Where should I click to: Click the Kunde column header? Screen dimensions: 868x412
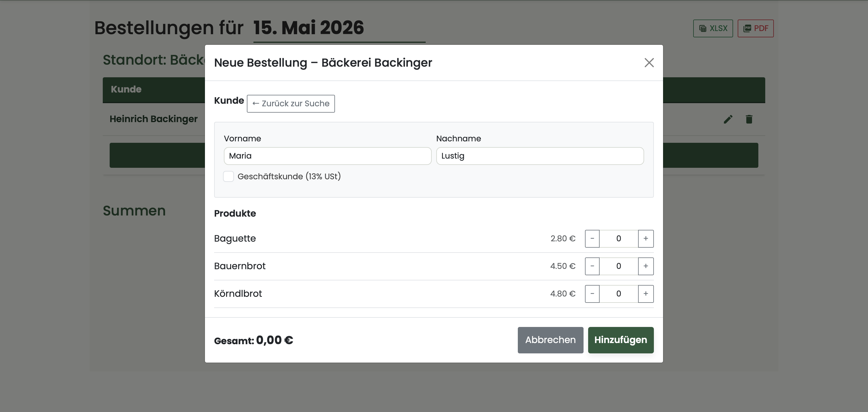coord(126,89)
